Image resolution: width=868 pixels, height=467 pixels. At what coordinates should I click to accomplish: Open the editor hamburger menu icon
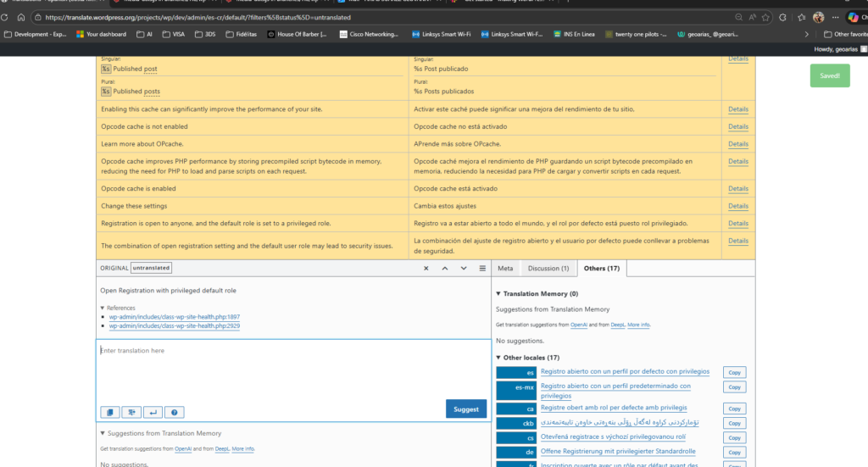pyautogui.click(x=482, y=268)
